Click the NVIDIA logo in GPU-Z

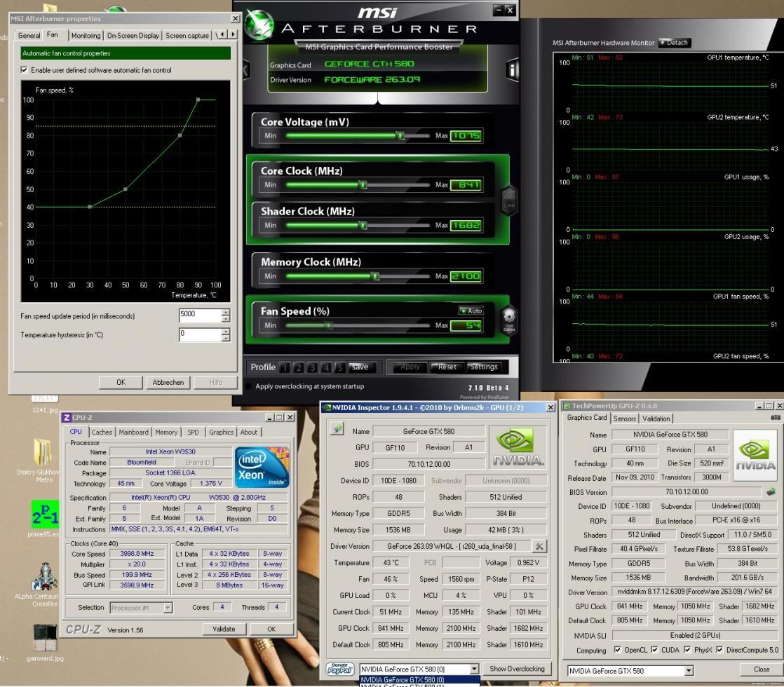[755, 455]
